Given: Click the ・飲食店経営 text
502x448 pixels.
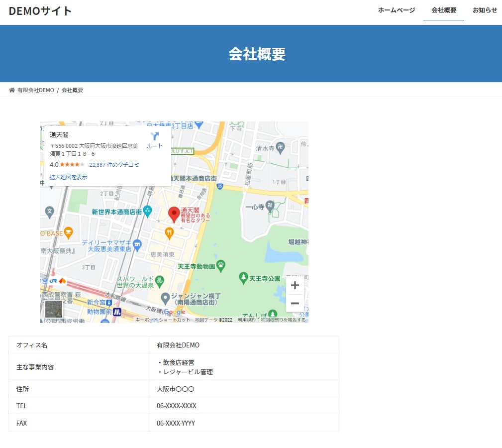Looking at the screenshot, I should pyautogui.click(x=176, y=362).
